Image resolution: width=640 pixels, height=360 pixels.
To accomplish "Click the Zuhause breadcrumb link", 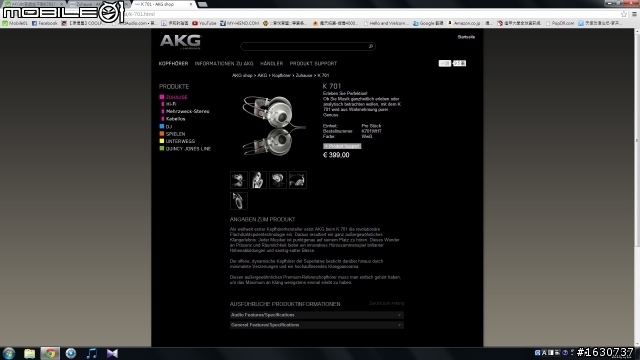I will (304, 76).
